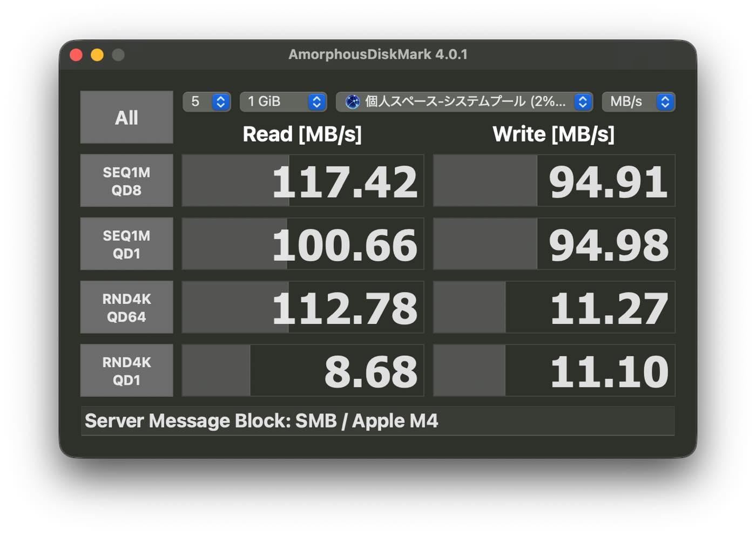The width and height of the screenshot is (756, 536).
Task: Start the SEQ1M QD1 test
Action: coord(126,243)
